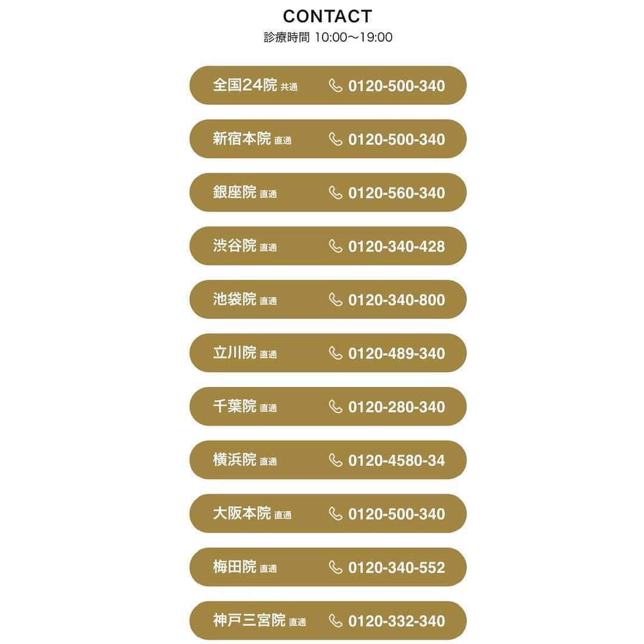The image size is (644, 644).
Task: Select the phone icon for 池袋院
Action: pyautogui.click(x=336, y=299)
